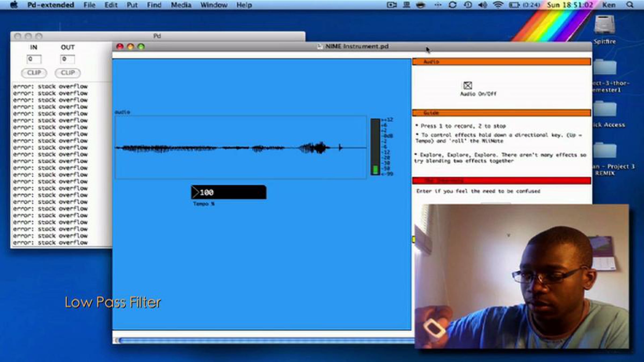The image size is (644, 362).
Task: Click the Tempo % number box
Action: (x=229, y=192)
